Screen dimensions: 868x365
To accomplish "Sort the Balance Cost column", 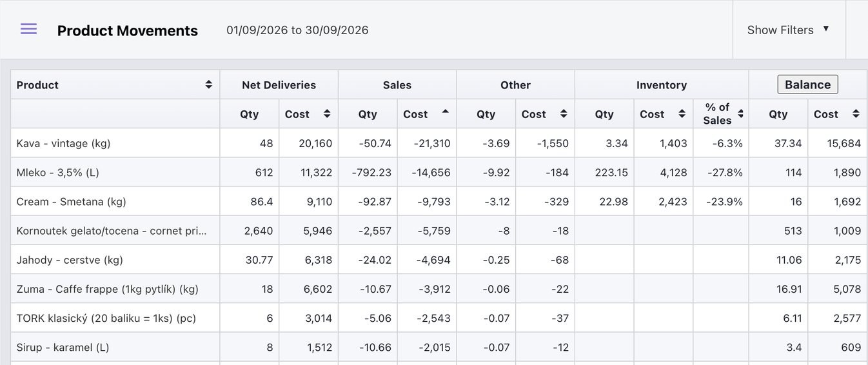I will pyautogui.click(x=856, y=113).
